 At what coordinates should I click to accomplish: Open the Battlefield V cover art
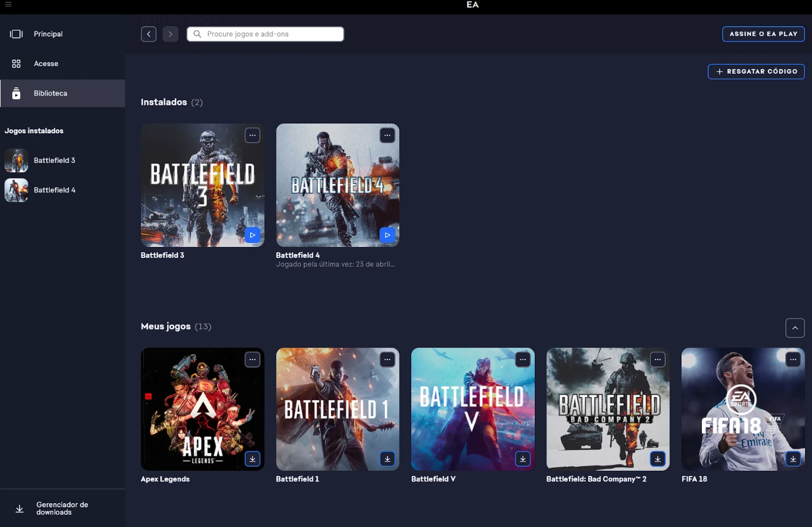pyautogui.click(x=473, y=409)
